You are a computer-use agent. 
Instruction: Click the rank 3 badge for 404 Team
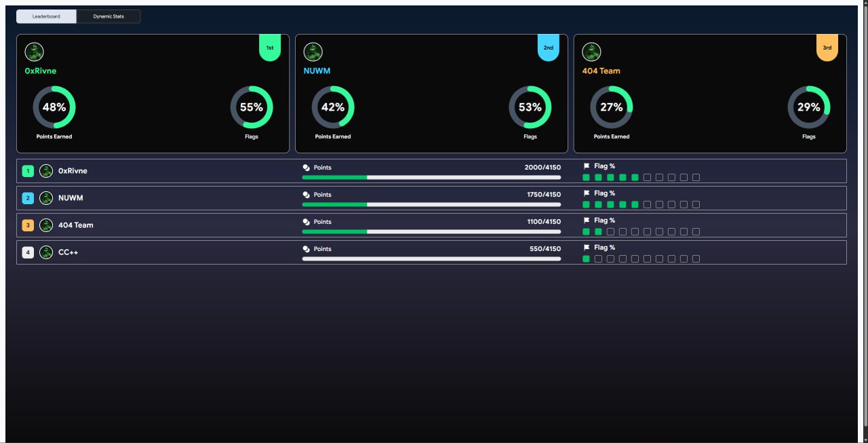(28, 225)
